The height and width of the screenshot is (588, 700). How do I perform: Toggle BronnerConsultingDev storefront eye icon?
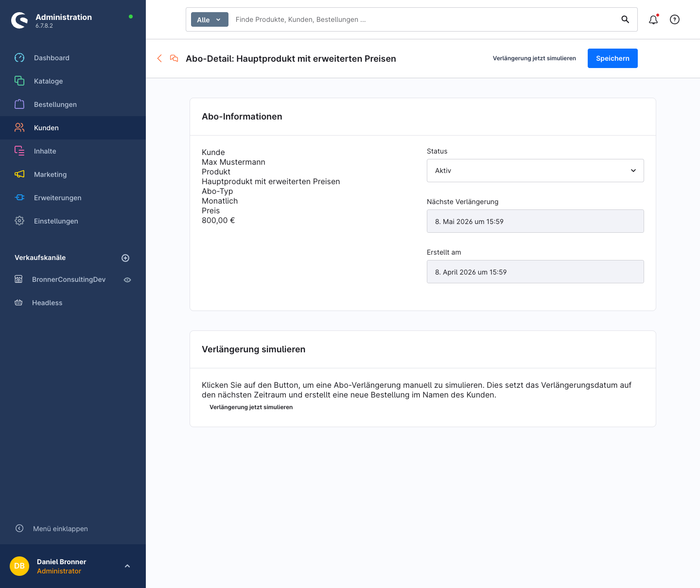point(127,280)
